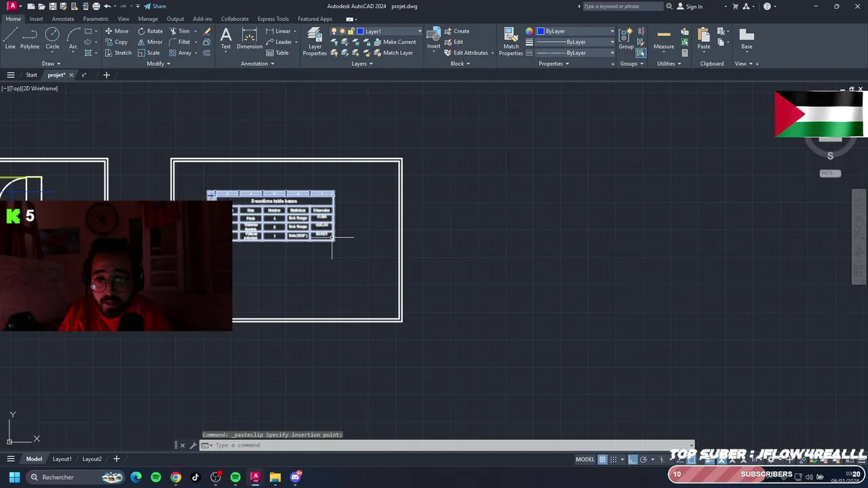Select the multiline Text tool

tap(226, 39)
